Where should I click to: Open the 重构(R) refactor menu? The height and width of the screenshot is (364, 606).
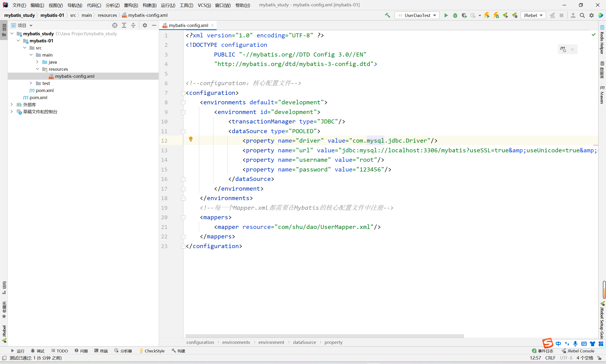click(x=131, y=5)
